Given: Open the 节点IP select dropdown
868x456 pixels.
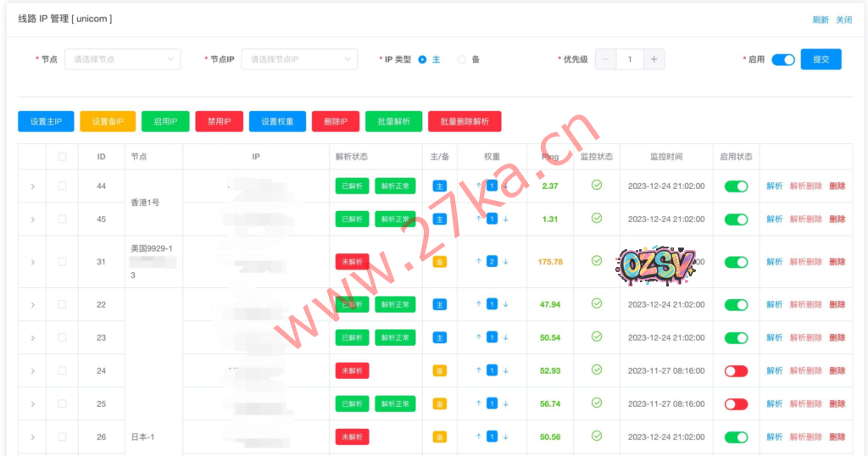Looking at the screenshot, I should point(299,59).
